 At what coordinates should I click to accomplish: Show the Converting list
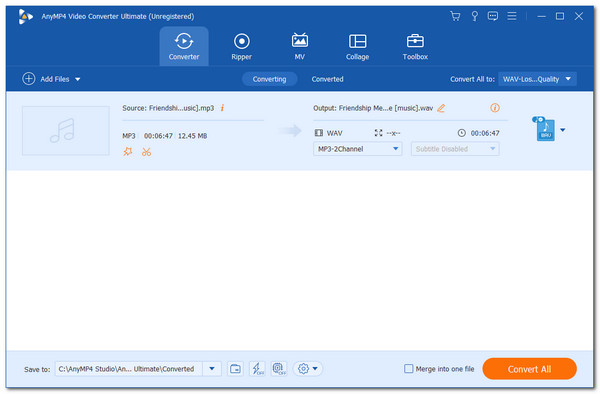(269, 79)
